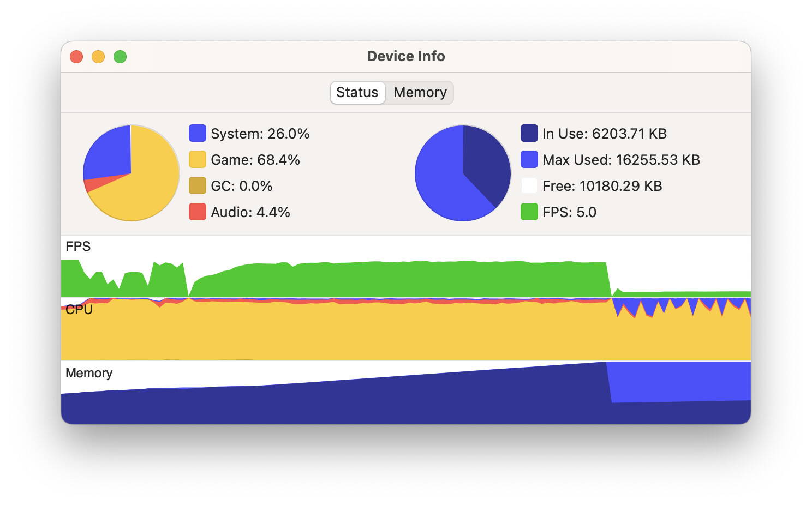The width and height of the screenshot is (812, 505).
Task: Click the "Max Used: 16255.53 KB" value
Action: [x=621, y=160]
